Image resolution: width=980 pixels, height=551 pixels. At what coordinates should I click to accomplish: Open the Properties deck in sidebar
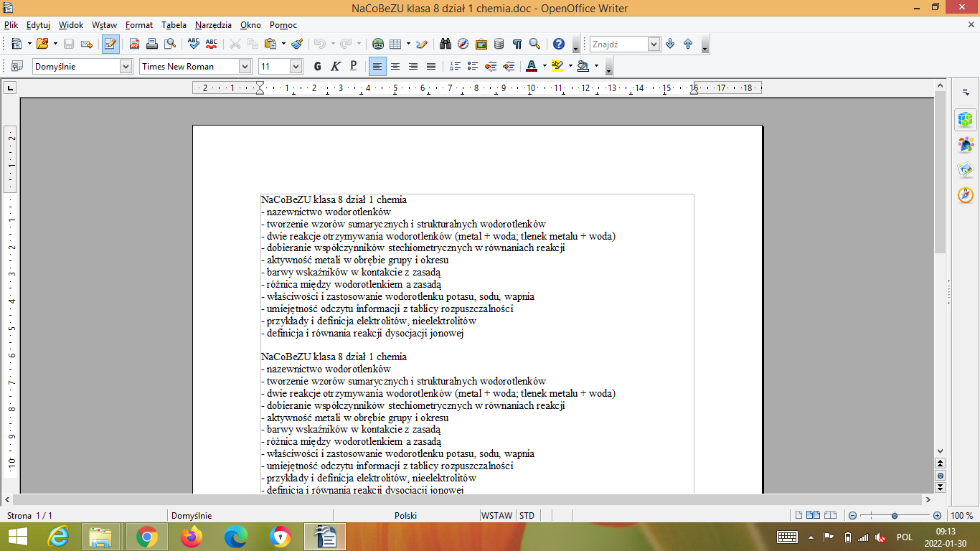coord(966,119)
